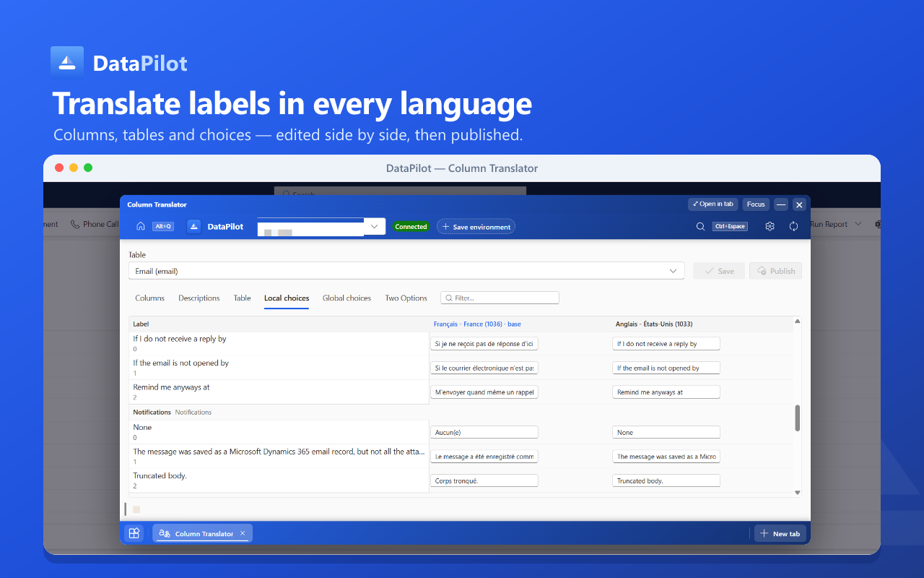
Task: Go to the home icon in DataPilot header
Action: click(x=141, y=226)
